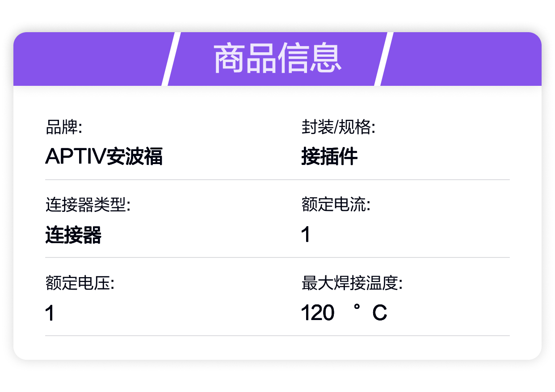Click the purple header area left of title
The image size is (555, 392).
(89, 59)
